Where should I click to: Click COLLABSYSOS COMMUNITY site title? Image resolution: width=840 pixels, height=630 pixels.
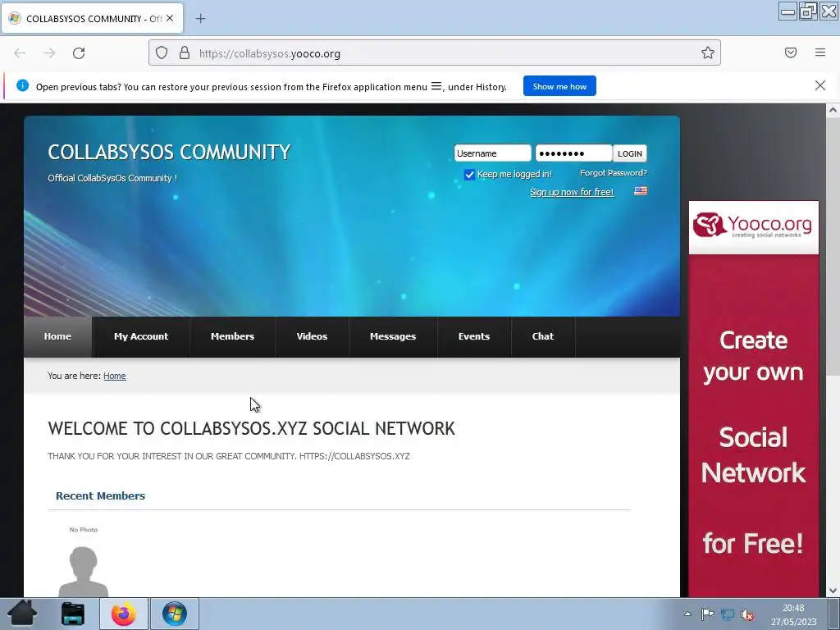coord(169,152)
